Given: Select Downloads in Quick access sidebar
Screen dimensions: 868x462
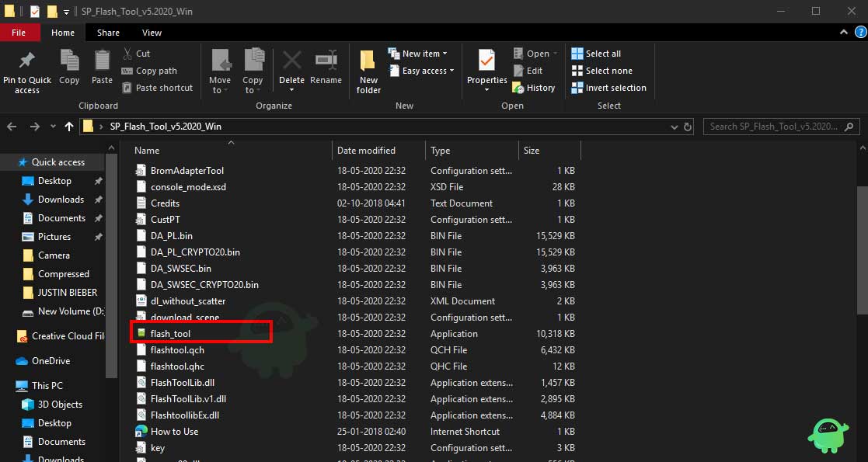Looking at the screenshot, I should [61, 200].
